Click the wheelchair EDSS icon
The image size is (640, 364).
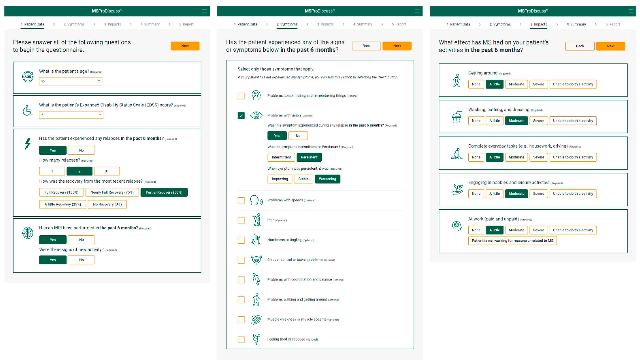point(27,110)
